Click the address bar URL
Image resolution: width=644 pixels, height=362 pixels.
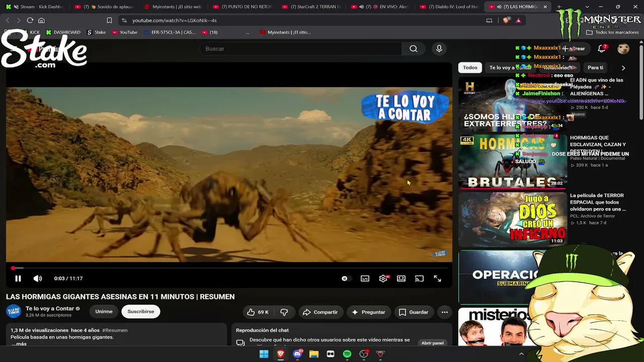(x=175, y=21)
